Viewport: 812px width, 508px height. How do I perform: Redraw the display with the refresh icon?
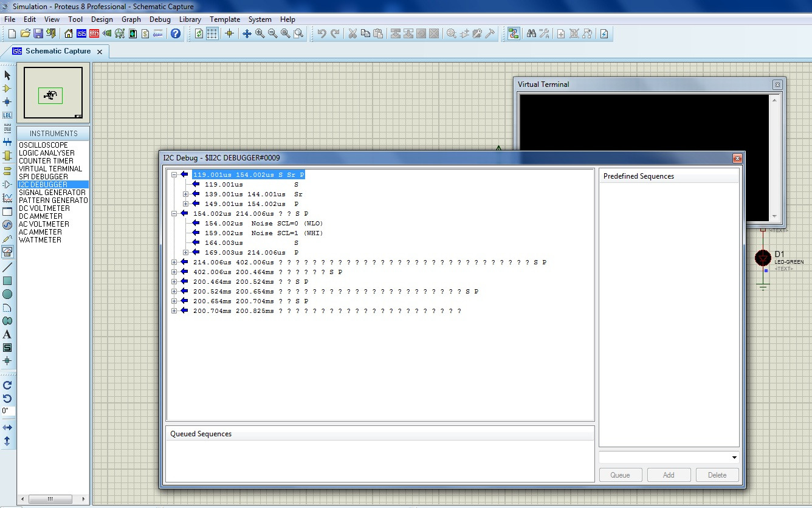(199, 33)
